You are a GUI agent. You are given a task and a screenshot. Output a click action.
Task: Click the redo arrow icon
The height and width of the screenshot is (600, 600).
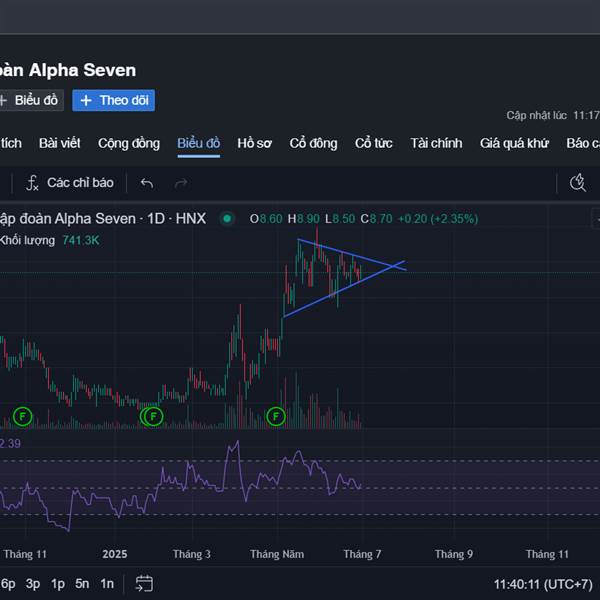[x=181, y=183]
